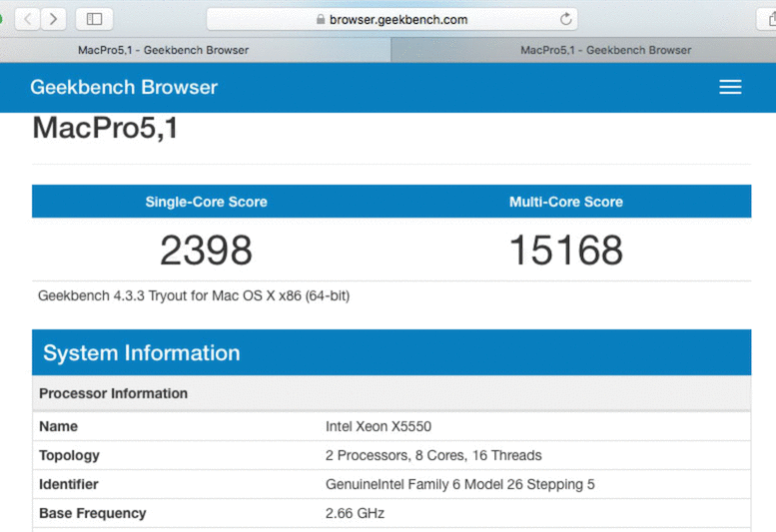The height and width of the screenshot is (532, 776).
Task: Select the Identifier row label
Action: point(68,484)
